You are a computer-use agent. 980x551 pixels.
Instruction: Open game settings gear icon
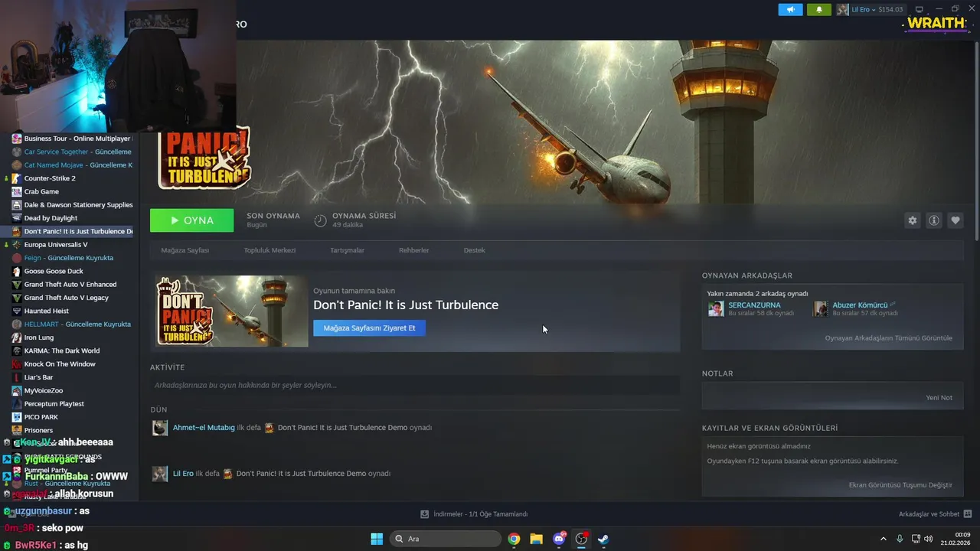coord(912,220)
